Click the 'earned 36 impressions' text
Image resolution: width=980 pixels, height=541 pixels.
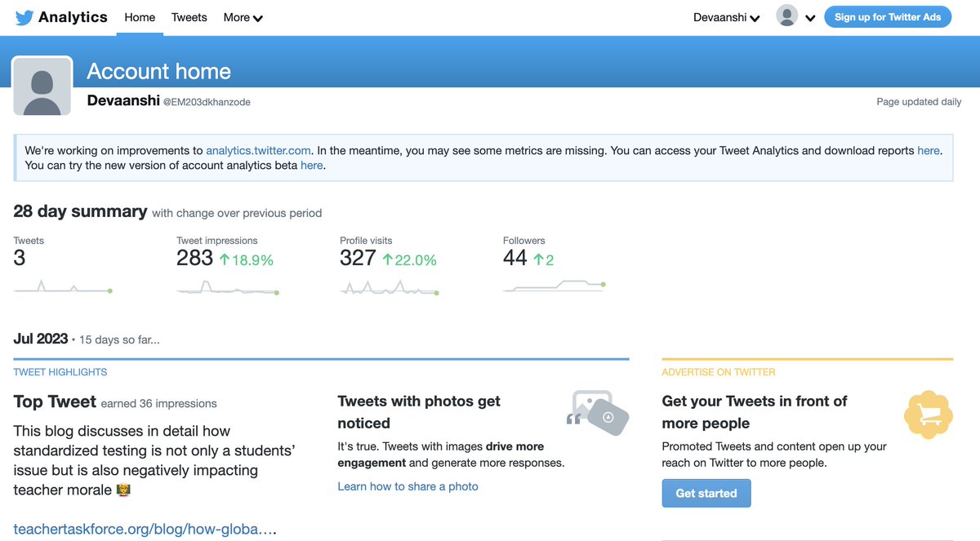159,403
